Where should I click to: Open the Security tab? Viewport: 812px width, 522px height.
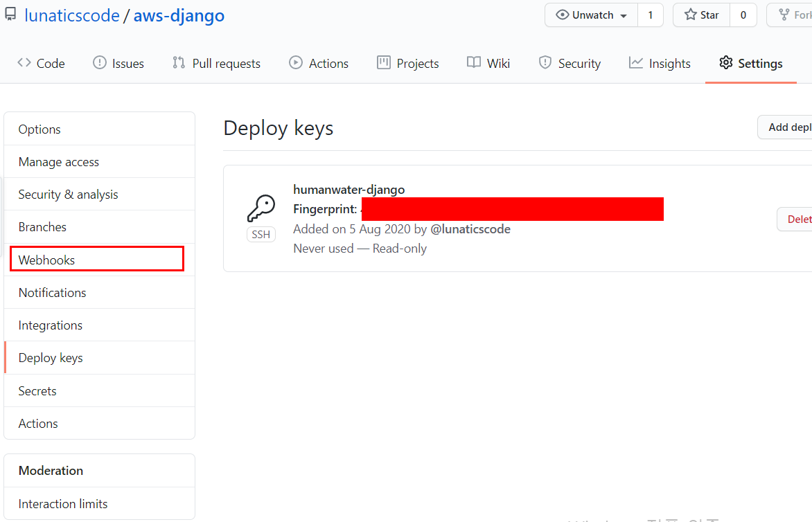coord(570,63)
